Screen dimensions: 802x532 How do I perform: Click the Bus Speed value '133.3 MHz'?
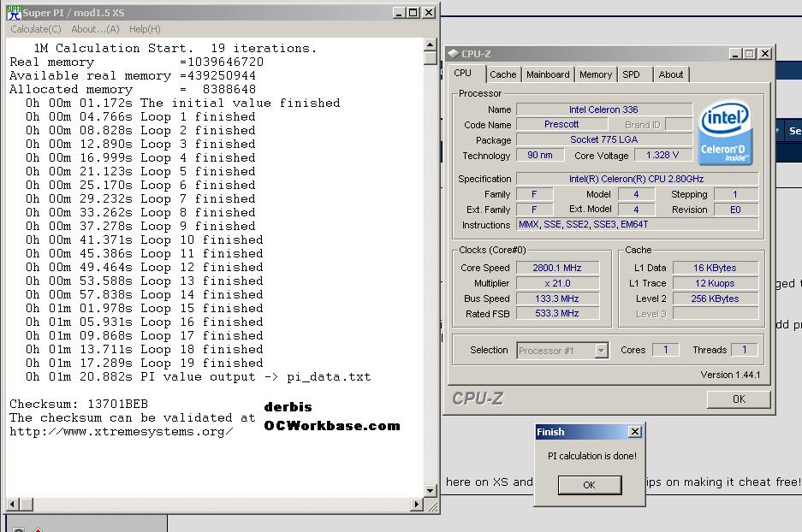(557, 299)
